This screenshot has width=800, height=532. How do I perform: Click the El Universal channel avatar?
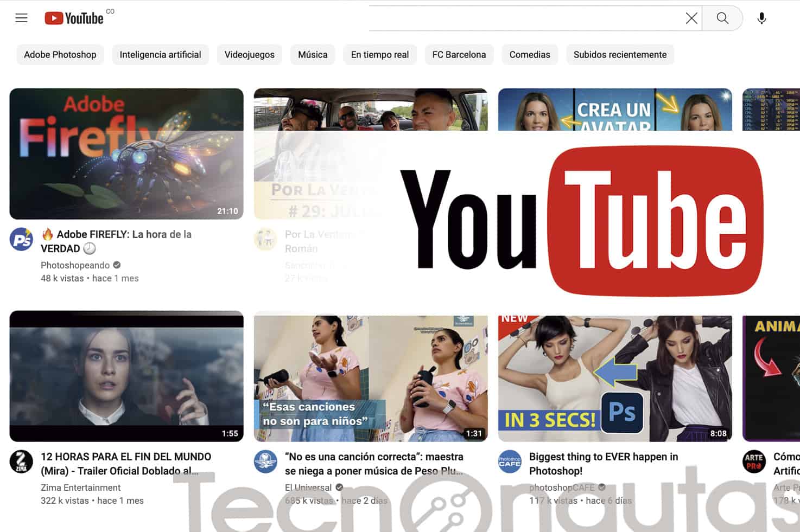coord(266,462)
